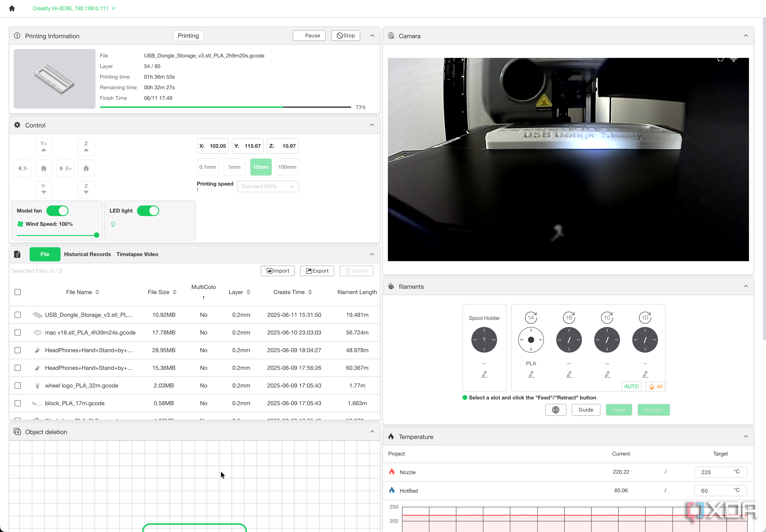Screen dimensions: 766x532
Task: Open the Printing speed dropdown
Action: click(268, 186)
